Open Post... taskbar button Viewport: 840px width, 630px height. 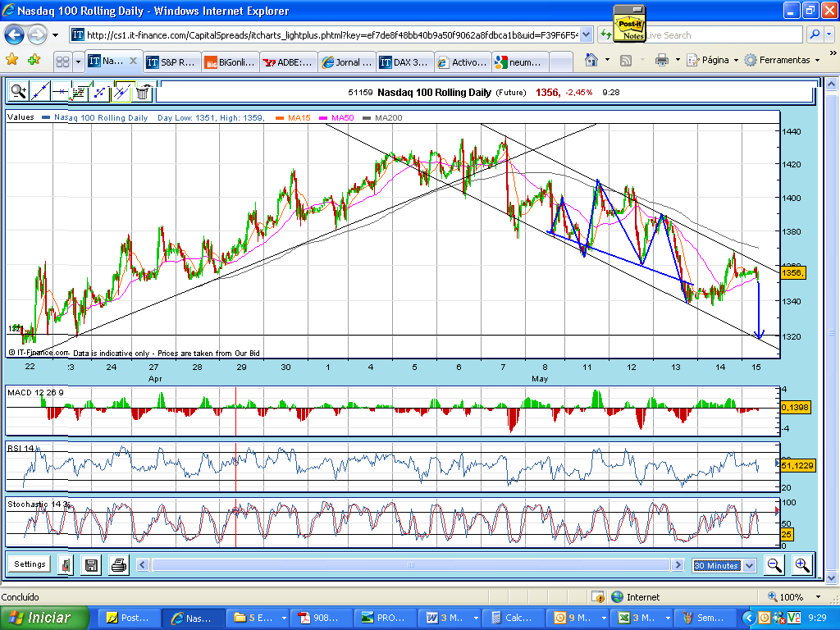point(129,619)
